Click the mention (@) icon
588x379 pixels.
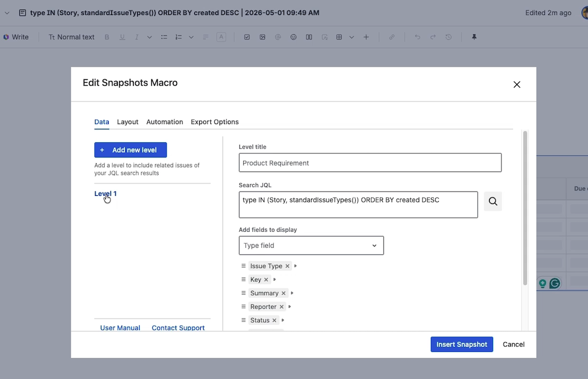278,37
